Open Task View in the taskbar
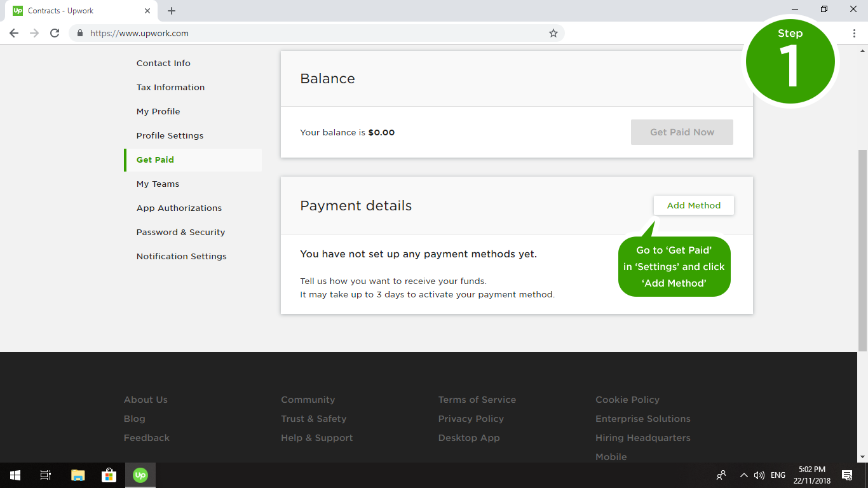 46,475
